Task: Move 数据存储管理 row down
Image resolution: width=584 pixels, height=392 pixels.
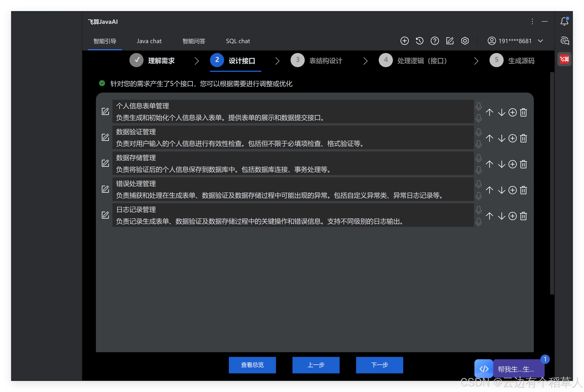Action: tap(502, 164)
